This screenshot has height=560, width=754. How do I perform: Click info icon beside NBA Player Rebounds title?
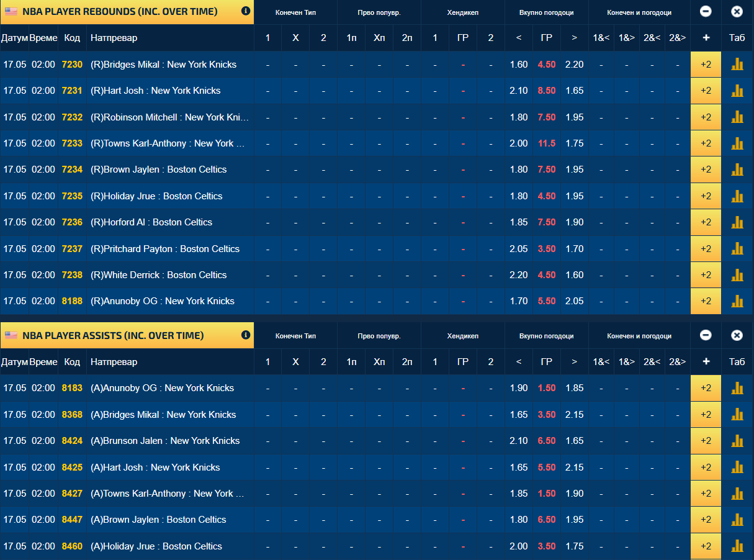click(x=246, y=11)
